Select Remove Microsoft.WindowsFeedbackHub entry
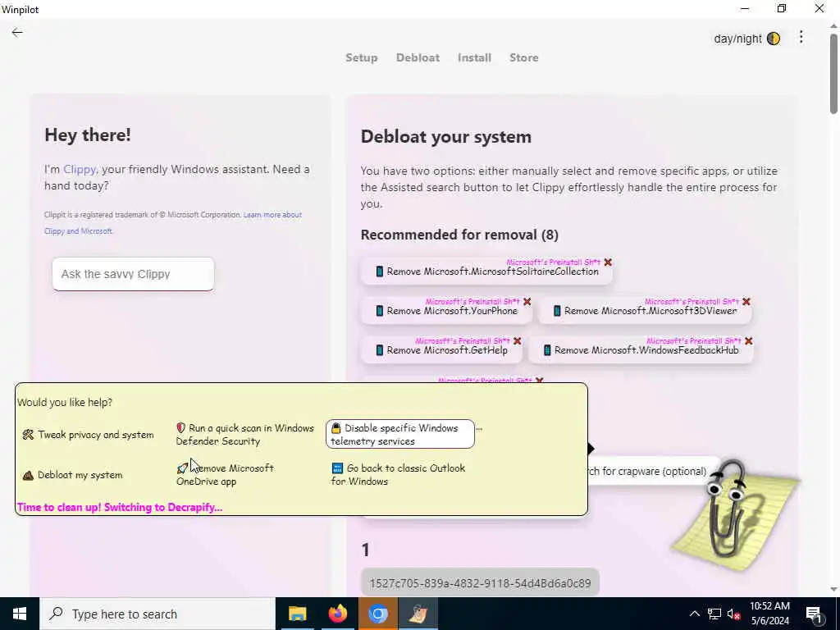 [641, 350]
